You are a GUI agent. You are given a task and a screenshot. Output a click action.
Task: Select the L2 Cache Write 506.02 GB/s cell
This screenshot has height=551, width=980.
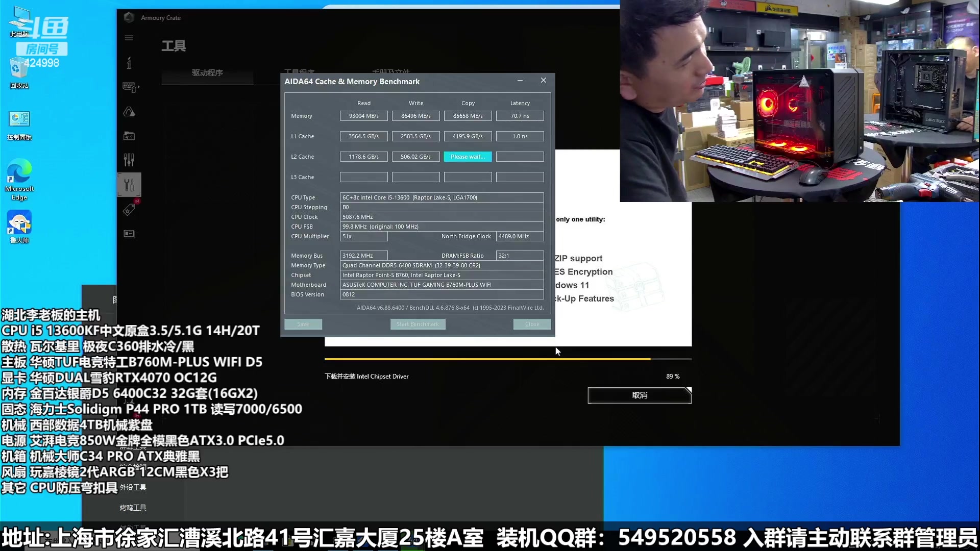click(416, 157)
